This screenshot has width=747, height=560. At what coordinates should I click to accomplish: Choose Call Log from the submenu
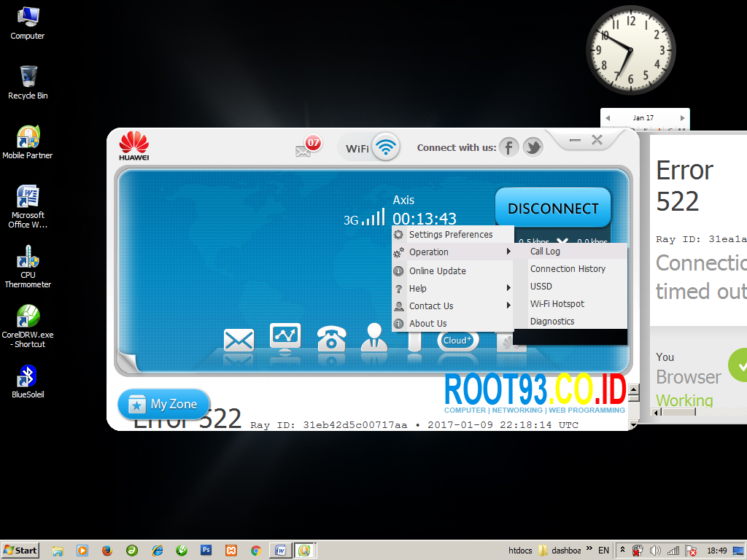tap(570, 252)
